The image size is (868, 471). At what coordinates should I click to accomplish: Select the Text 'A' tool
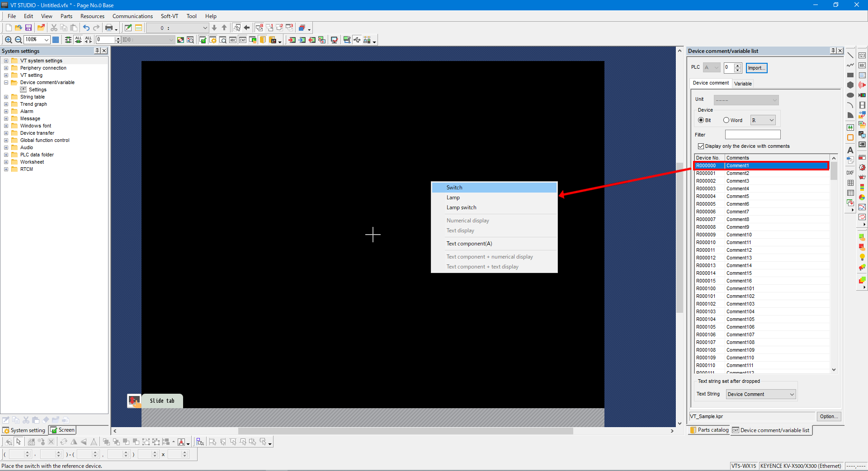tap(850, 150)
